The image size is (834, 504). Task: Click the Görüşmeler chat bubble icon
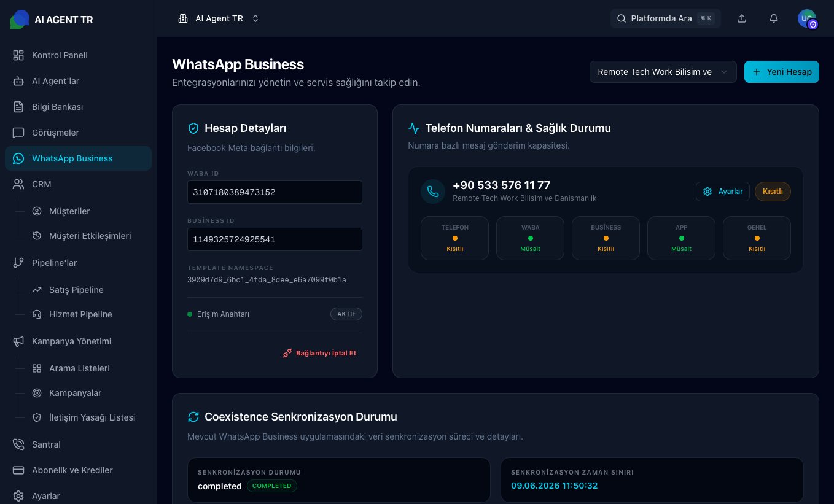pyautogui.click(x=18, y=133)
